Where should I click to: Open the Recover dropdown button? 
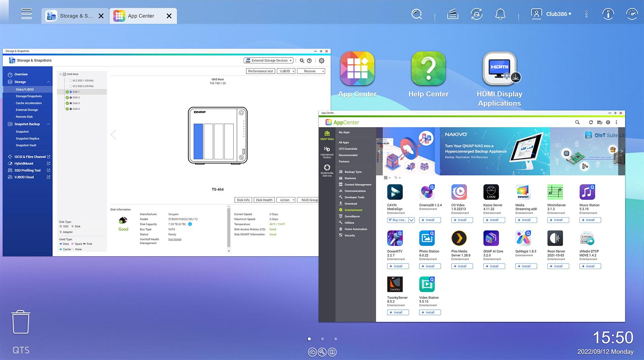(311, 71)
